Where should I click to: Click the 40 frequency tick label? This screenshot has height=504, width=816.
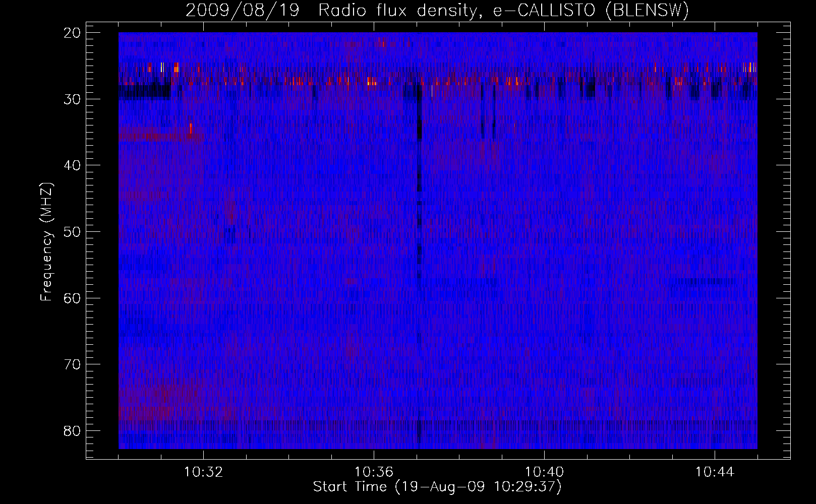tap(73, 165)
